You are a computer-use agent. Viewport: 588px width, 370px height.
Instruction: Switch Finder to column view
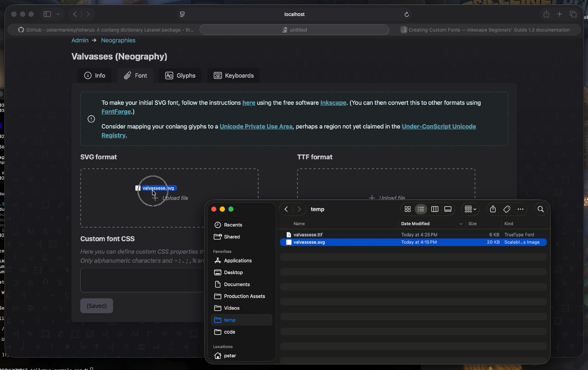point(434,209)
